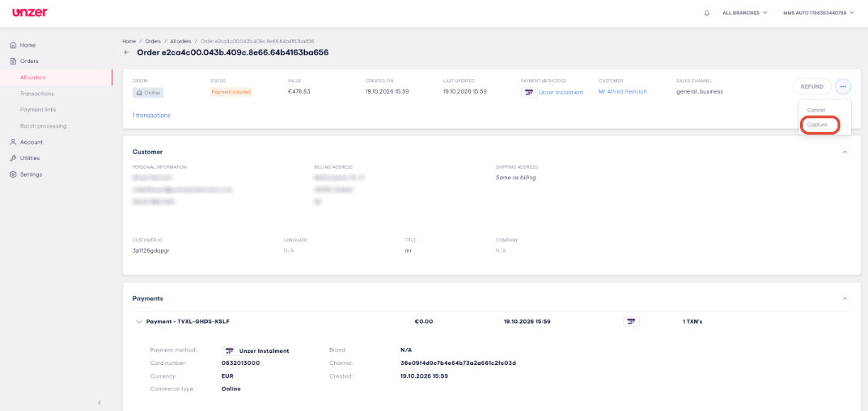Click the Utilities wrench icon

(13, 158)
